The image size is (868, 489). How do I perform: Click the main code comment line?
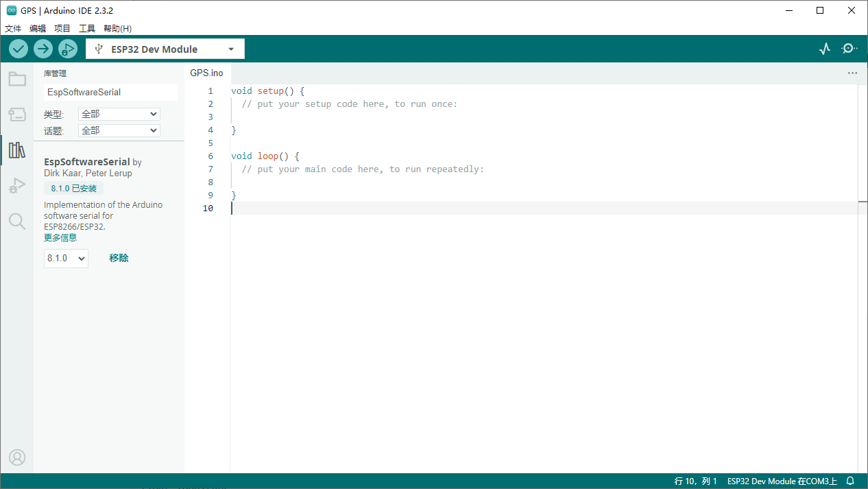pyautogui.click(x=363, y=169)
